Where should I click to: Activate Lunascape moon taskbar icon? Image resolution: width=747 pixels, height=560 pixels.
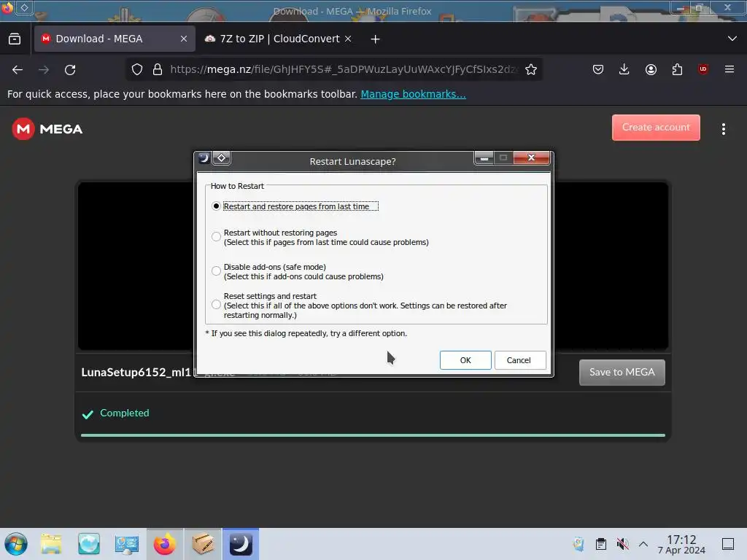pos(241,544)
